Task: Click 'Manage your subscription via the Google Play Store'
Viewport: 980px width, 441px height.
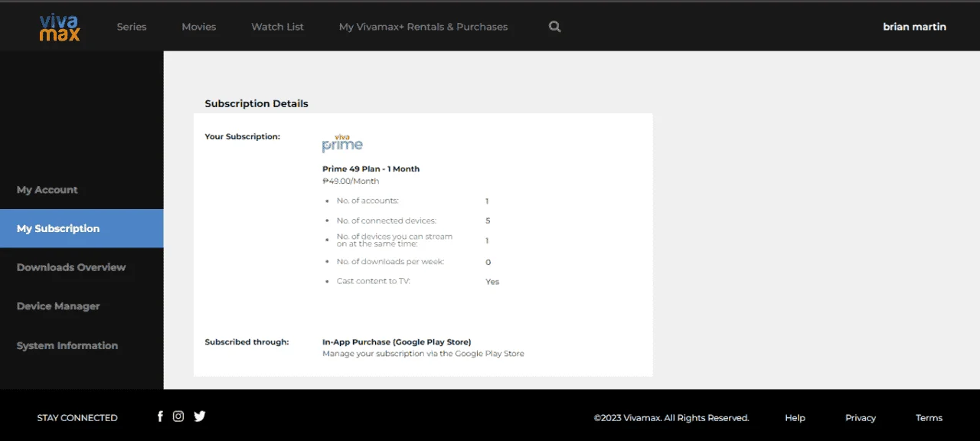Action: pos(423,354)
